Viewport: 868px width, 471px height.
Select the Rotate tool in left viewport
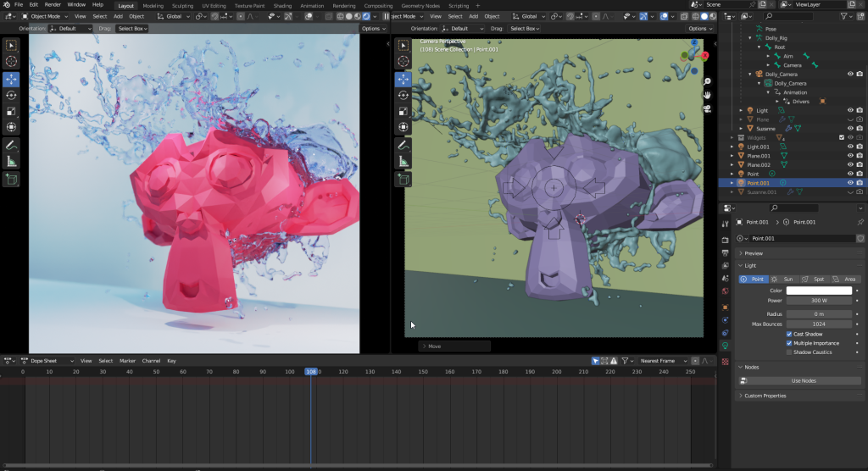pos(11,95)
